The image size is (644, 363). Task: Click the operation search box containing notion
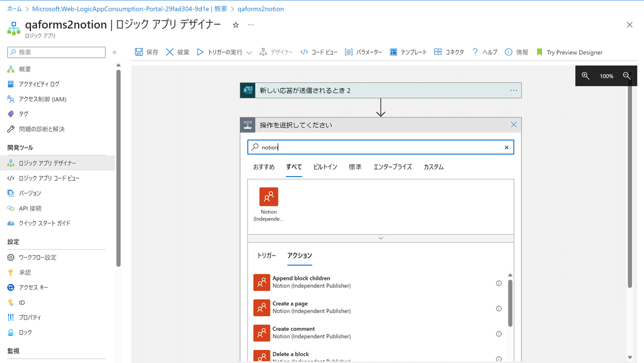point(380,147)
